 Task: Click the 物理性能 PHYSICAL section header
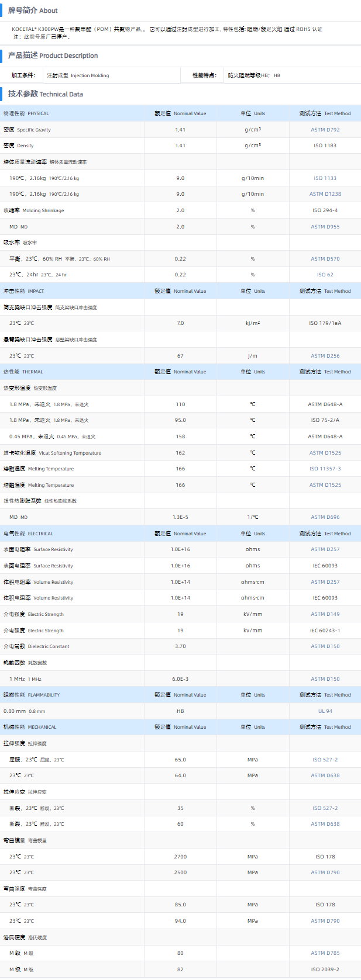pyautogui.click(x=26, y=113)
